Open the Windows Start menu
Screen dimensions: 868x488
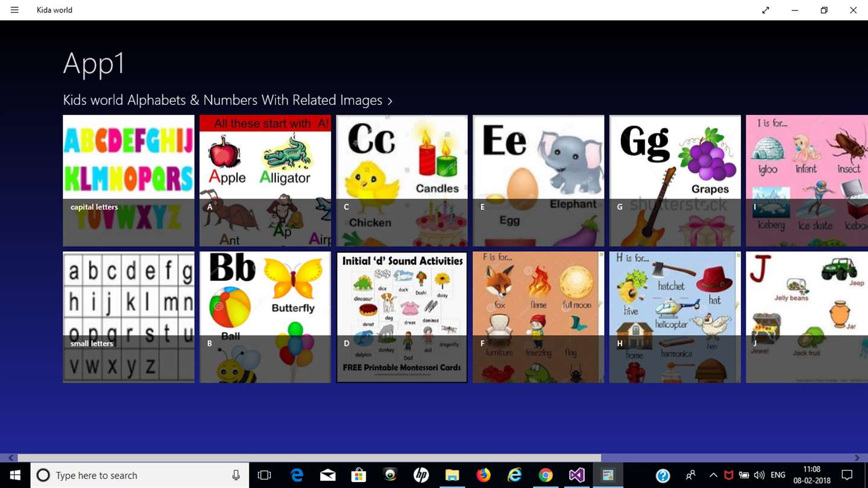pos(15,475)
